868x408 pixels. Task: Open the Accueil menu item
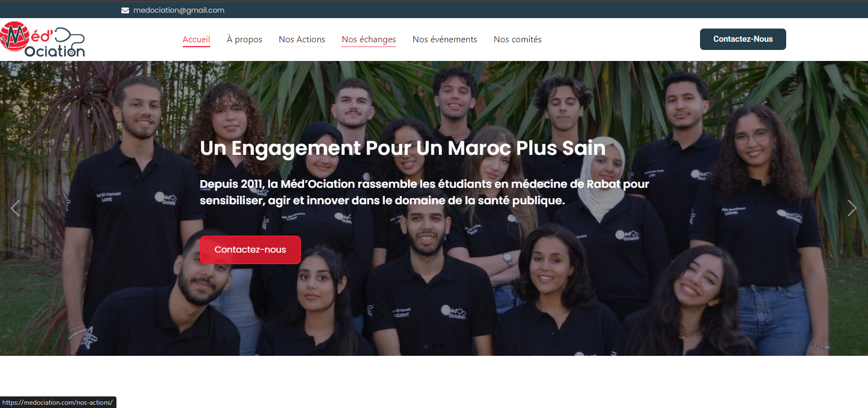tap(197, 40)
